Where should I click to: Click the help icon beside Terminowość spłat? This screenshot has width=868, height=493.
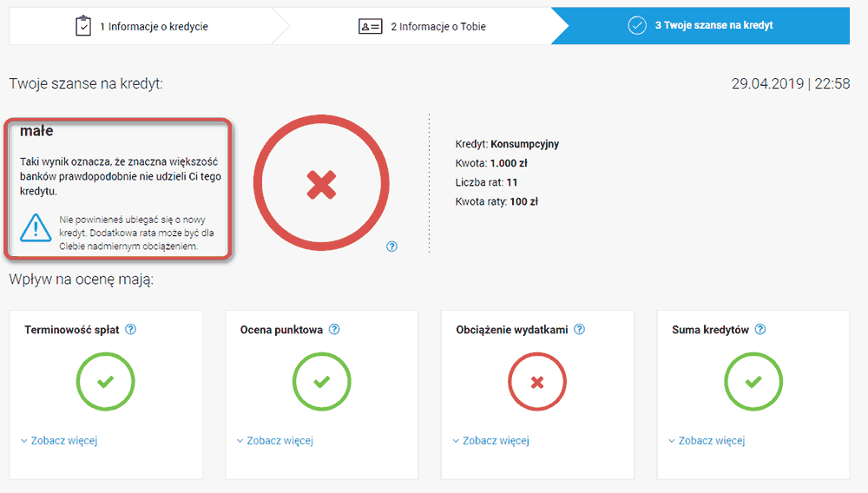[x=131, y=330]
